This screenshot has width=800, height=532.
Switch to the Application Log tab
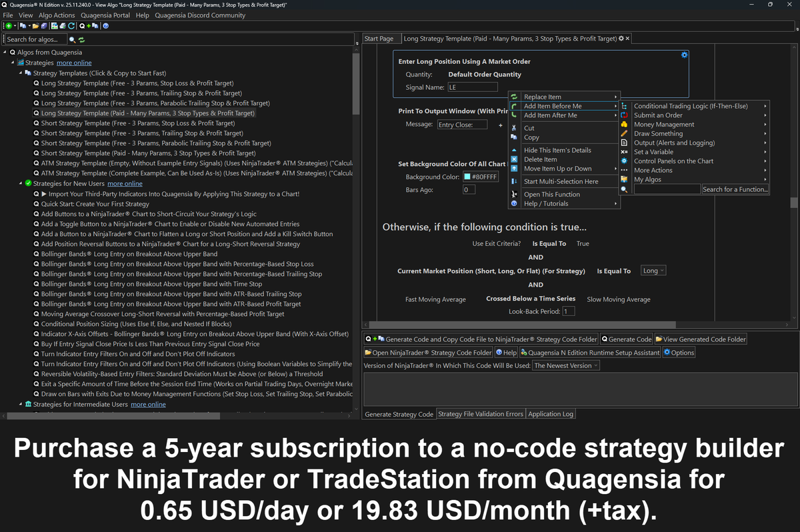550,414
